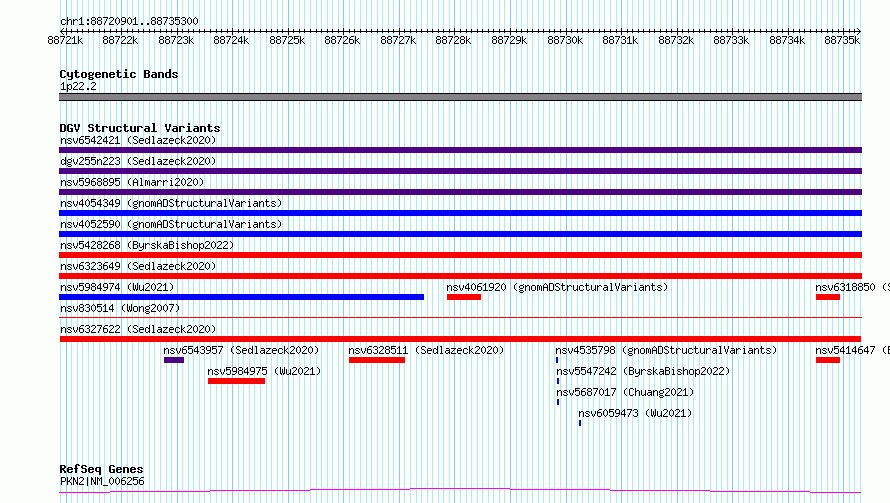Select variant label nsv6542421 (Sedlazeck2020)
This screenshot has width=890, height=503.
coord(138,140)
